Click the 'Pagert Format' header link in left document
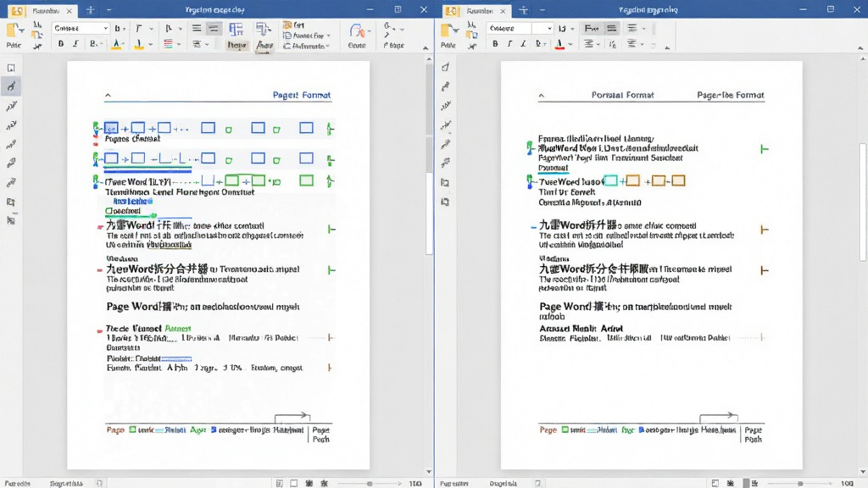868x488 pixels. 302,95
